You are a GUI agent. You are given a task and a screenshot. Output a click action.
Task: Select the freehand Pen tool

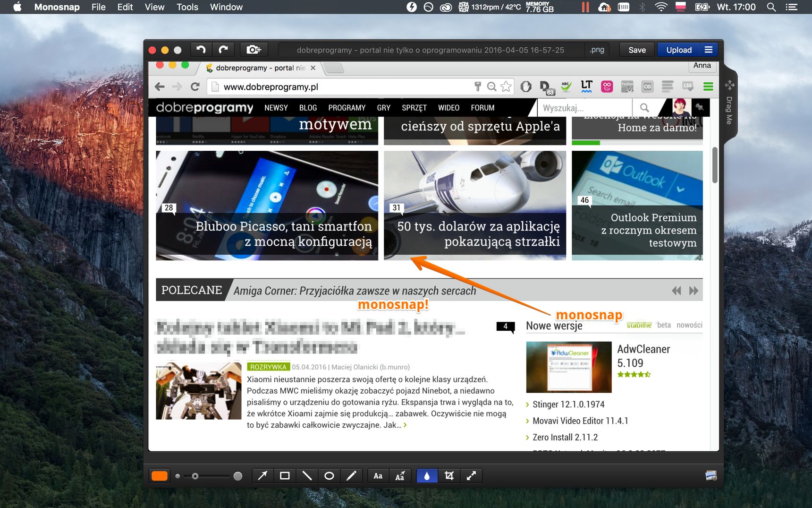tap(351, 476)
